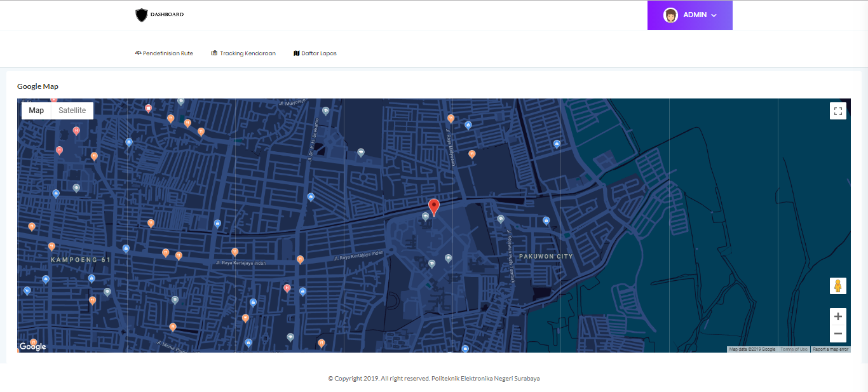
Task: Click the Terms of Use link
Action: pyautogui.click(x=794, y=349)
